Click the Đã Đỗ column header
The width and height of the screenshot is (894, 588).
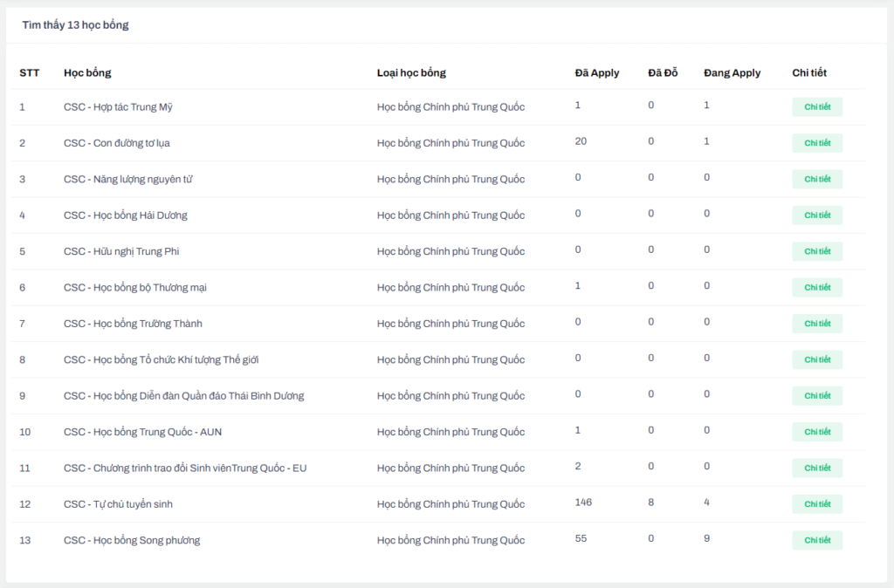(x=663, y=72)
